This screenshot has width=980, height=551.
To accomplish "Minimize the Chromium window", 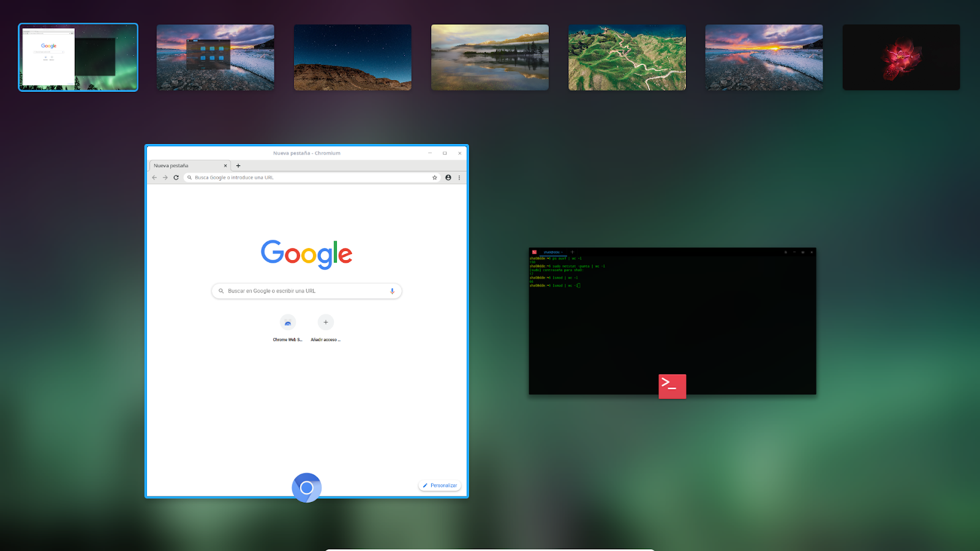I will pyautogui.click(x=430, y=153).
